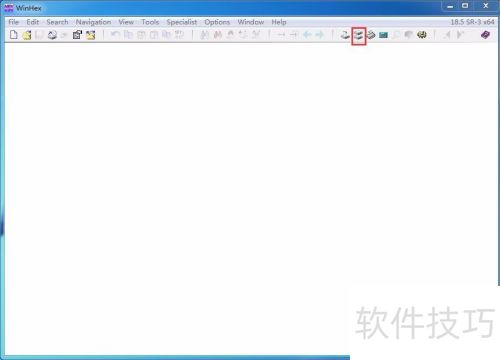The width and height of the screenshot is (500, 360).
Task: Open a file with the yellow folder icon
Action: [27, 35]
